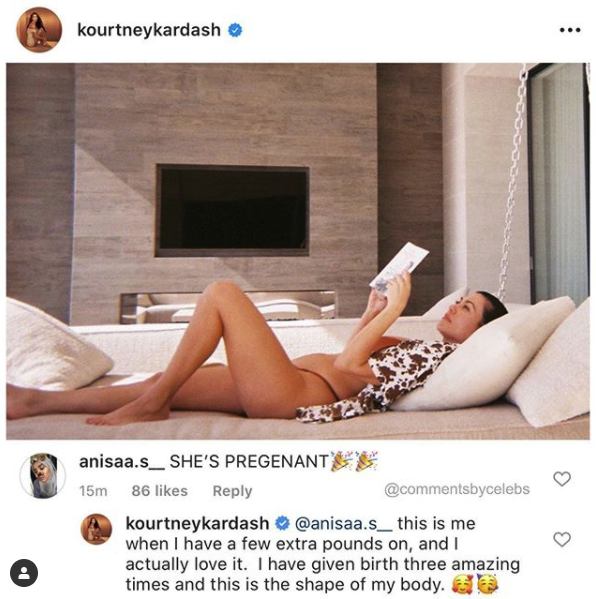The image size is (596, 599).
Task: Open kourtneykardash username in the header
Action: point(149,30)
